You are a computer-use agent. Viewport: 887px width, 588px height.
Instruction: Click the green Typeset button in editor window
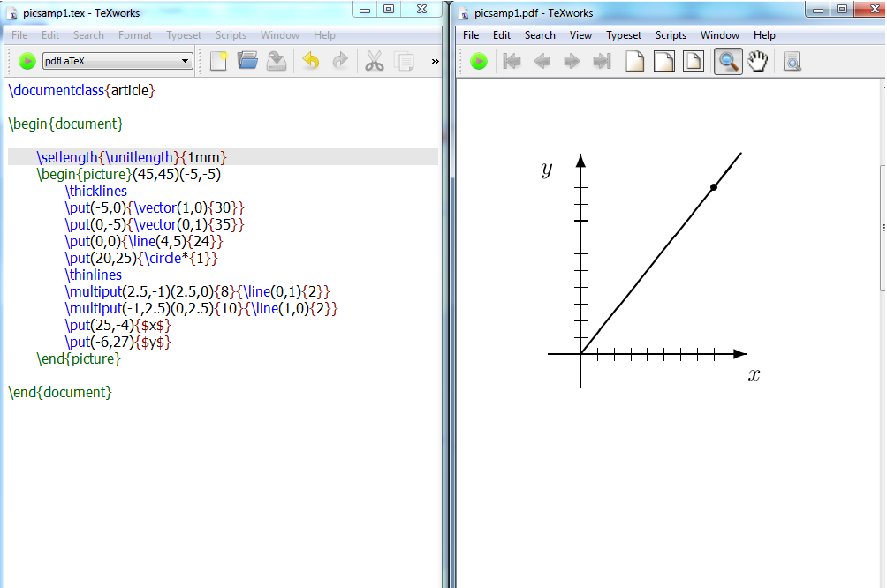tap(27, 61)
